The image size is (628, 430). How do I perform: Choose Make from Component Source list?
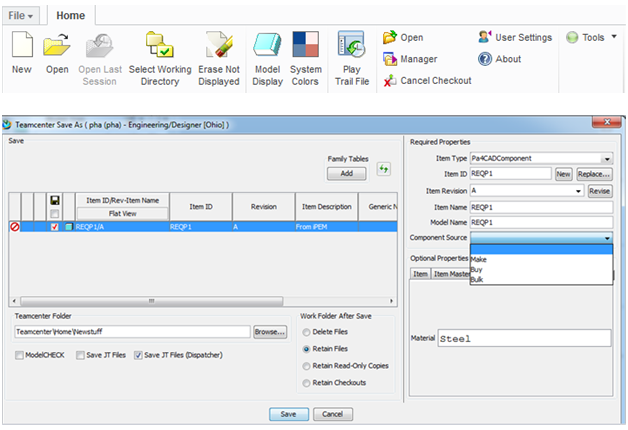[541, 259]
